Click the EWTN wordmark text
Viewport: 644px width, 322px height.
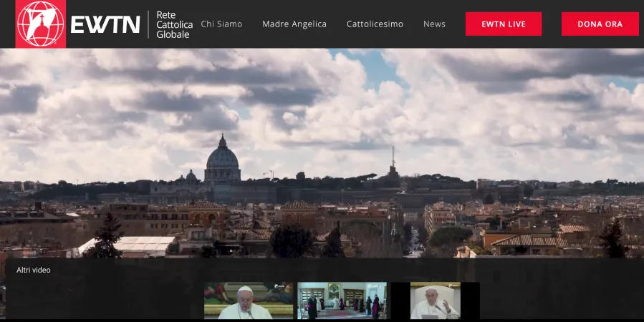105,24
